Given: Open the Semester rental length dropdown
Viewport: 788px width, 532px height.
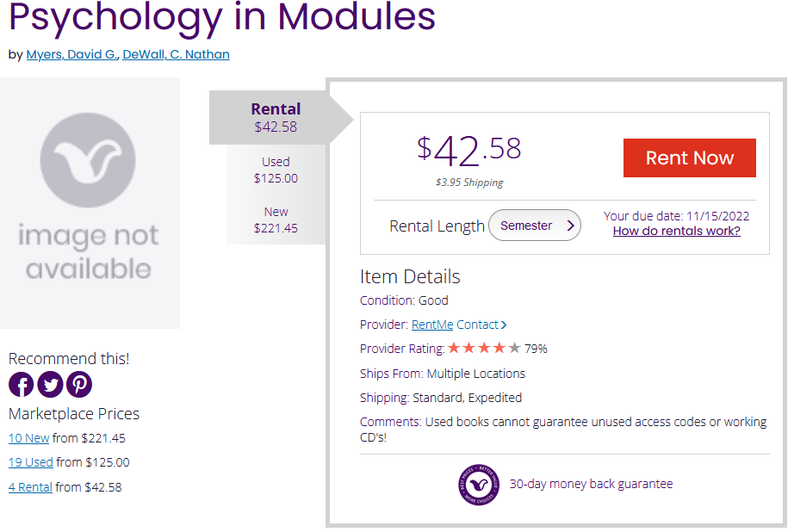Looking at the screenshot, I should tap(535, 226).
